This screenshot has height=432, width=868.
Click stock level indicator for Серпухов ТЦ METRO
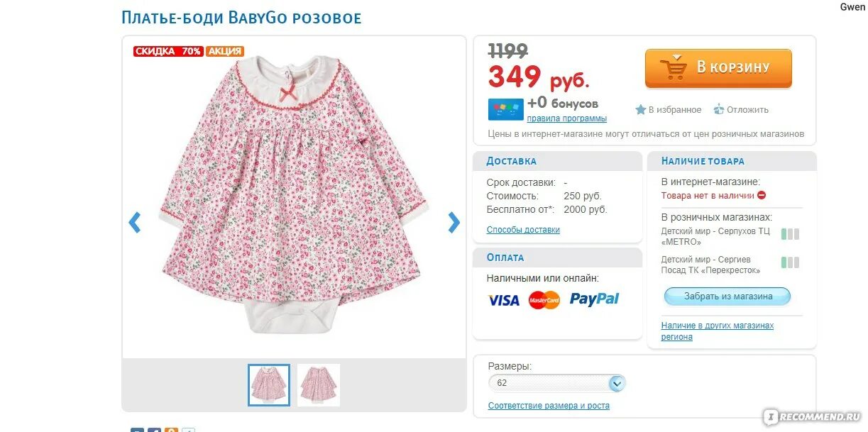[x=790, y=234]
